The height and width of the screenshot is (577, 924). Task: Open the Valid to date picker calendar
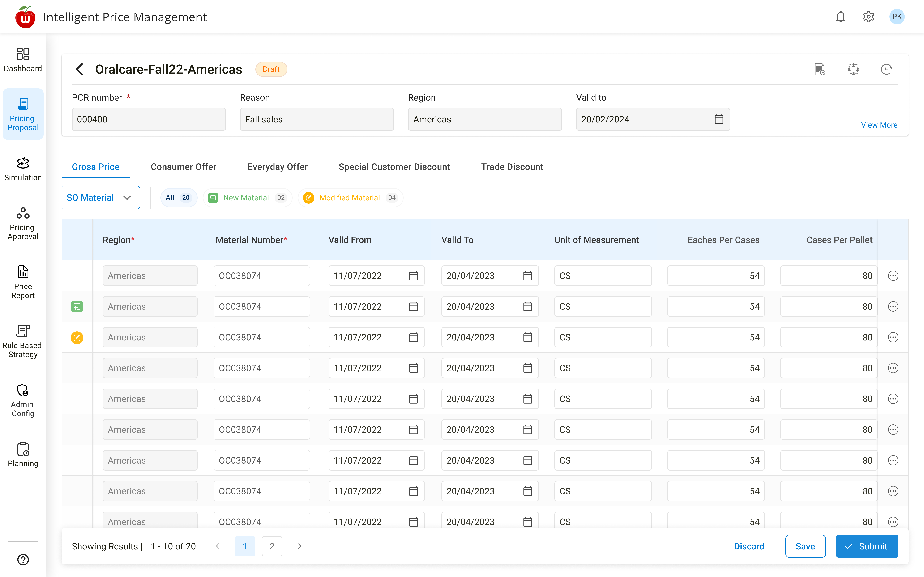point(719,119)
